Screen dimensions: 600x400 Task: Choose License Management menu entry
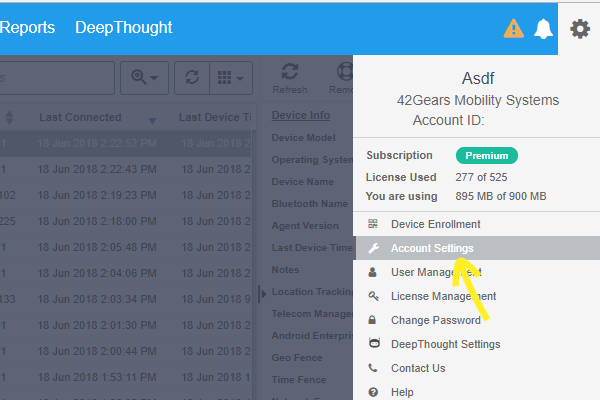point(476,296)
